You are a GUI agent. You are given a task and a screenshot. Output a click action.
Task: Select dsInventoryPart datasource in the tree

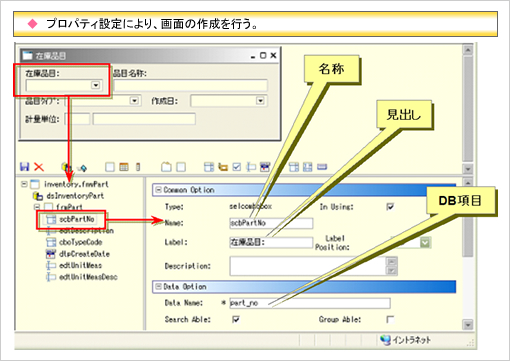coord(75,196)
